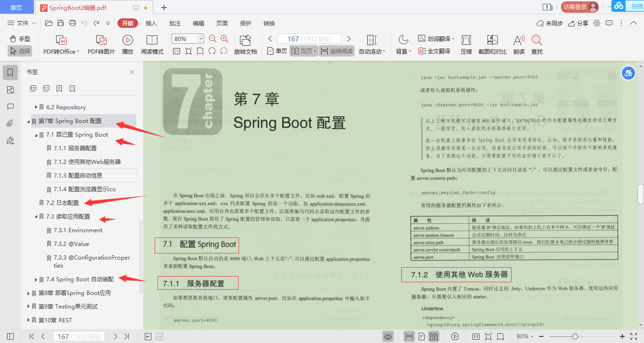Switch to single page icon in status bar

click(x=421, y=336)
